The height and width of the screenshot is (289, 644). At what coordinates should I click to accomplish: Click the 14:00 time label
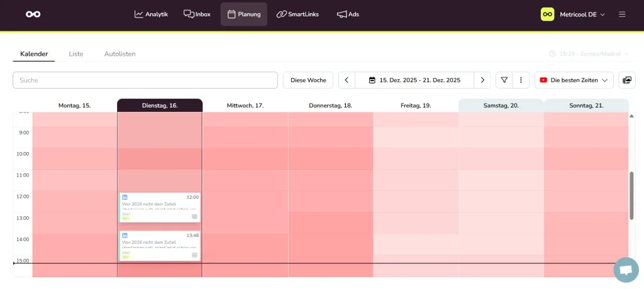click(23, 239)
